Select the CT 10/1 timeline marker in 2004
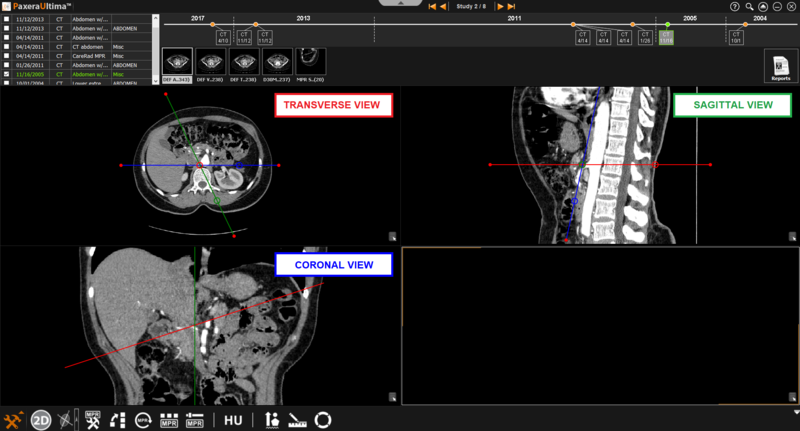 click(736, 37)
